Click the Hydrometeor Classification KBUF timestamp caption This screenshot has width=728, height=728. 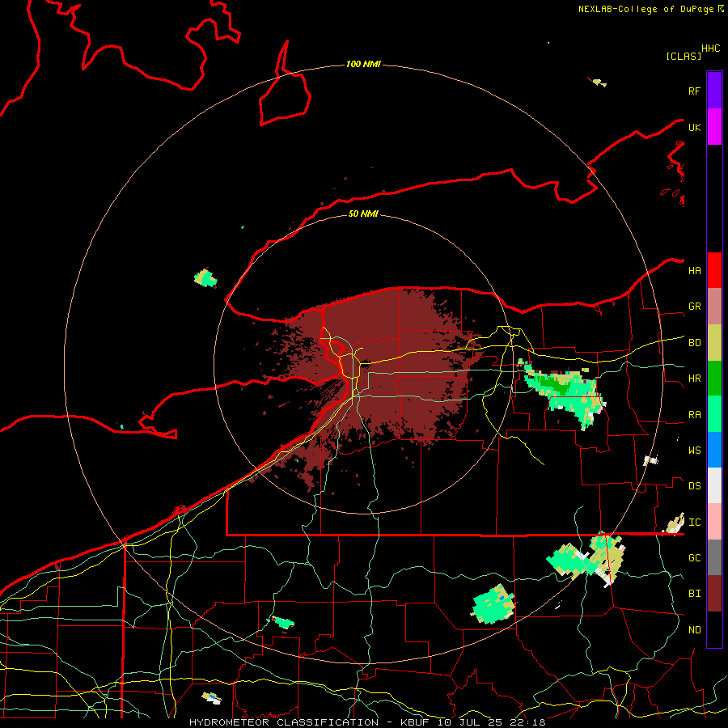367,722
